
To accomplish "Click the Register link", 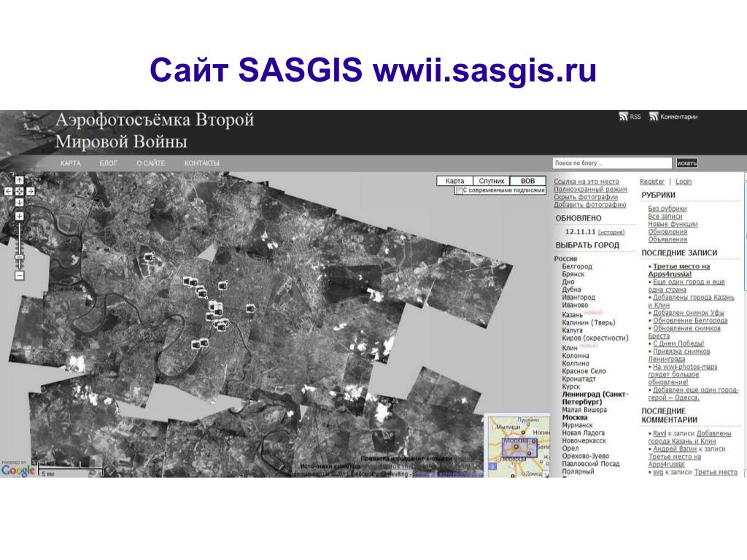I will [651, 182].
